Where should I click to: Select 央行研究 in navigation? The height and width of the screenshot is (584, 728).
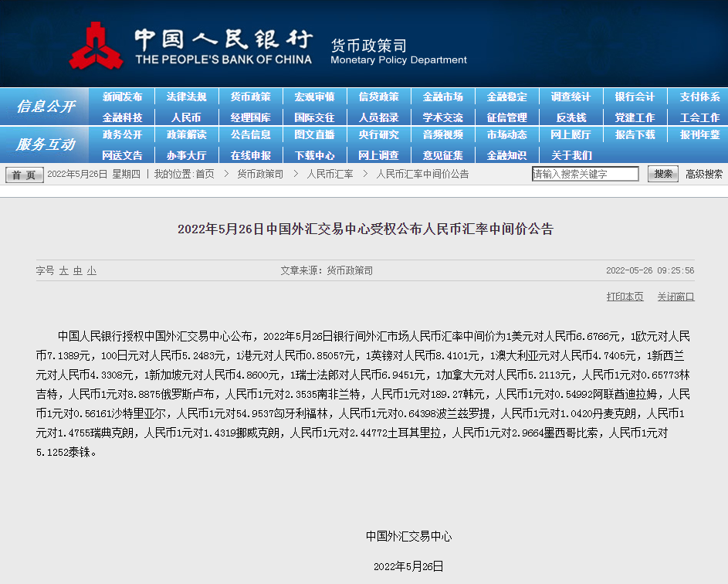[378, 134]
